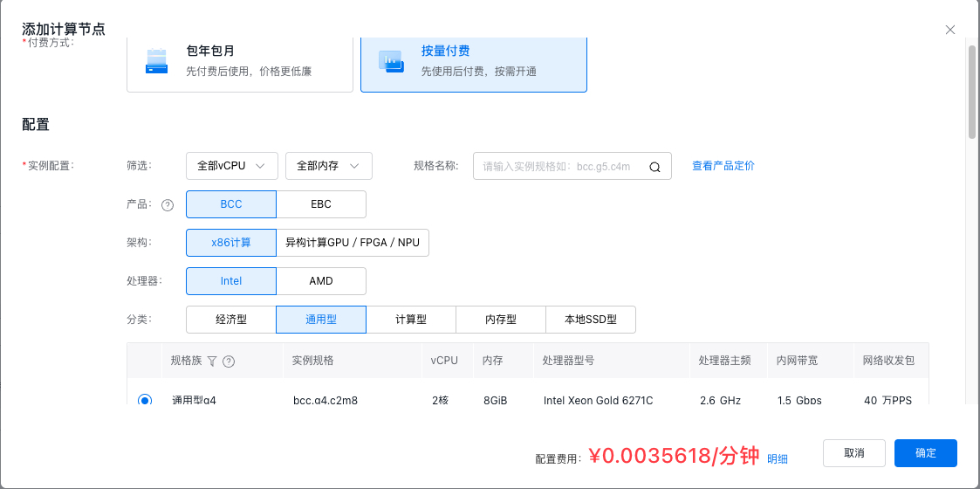Viewport: 980px width, 489px height.
Task: Click the help question icon beside 规格族
Action: [229, 361]
